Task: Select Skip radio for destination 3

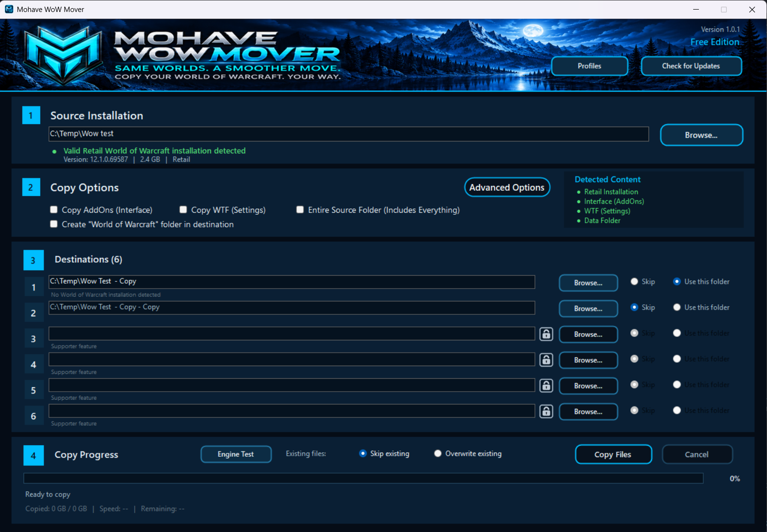Action: pos(634,333)
